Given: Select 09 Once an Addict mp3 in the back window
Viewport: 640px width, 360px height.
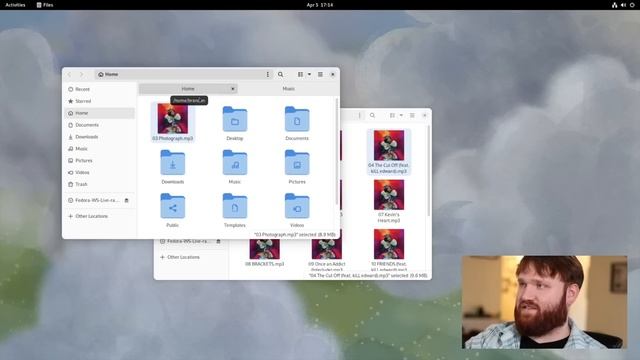Looking at the screenshot, I should [327, 249].
